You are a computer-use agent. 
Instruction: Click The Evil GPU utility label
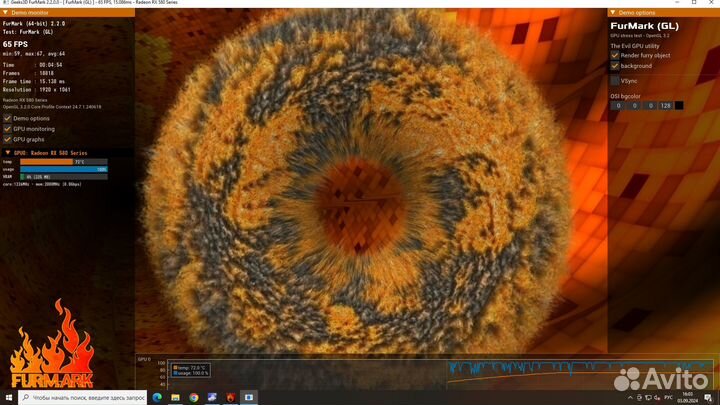coord(635,46)
